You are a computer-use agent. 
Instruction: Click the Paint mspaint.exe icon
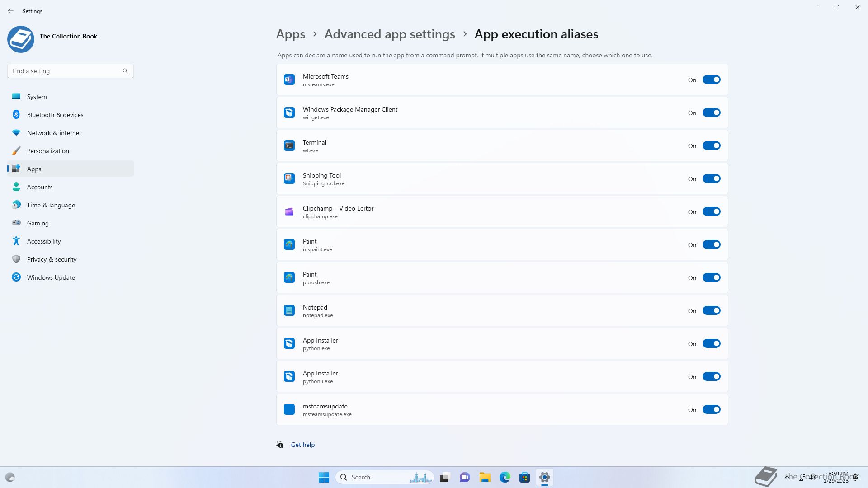coord(289,244)
